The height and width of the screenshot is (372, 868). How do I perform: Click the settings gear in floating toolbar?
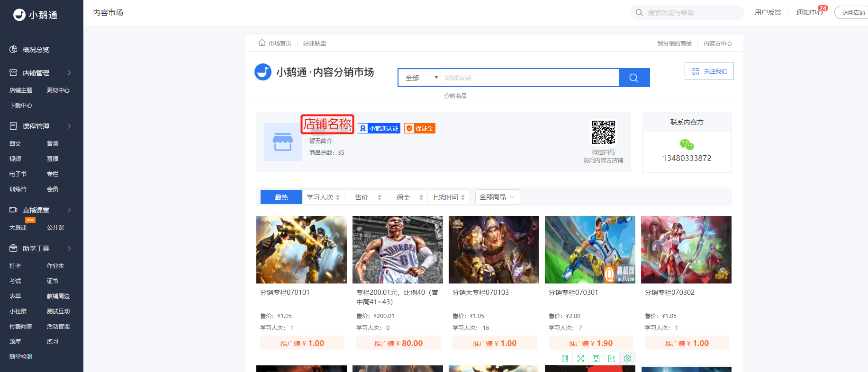pos(627,359)
